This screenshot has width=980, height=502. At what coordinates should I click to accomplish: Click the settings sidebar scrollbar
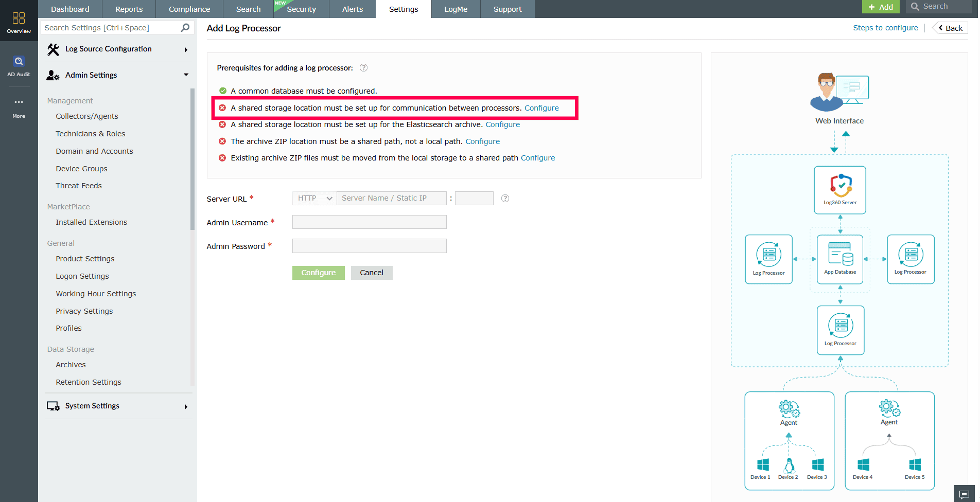pyautogui.click(x=192, y=158)
